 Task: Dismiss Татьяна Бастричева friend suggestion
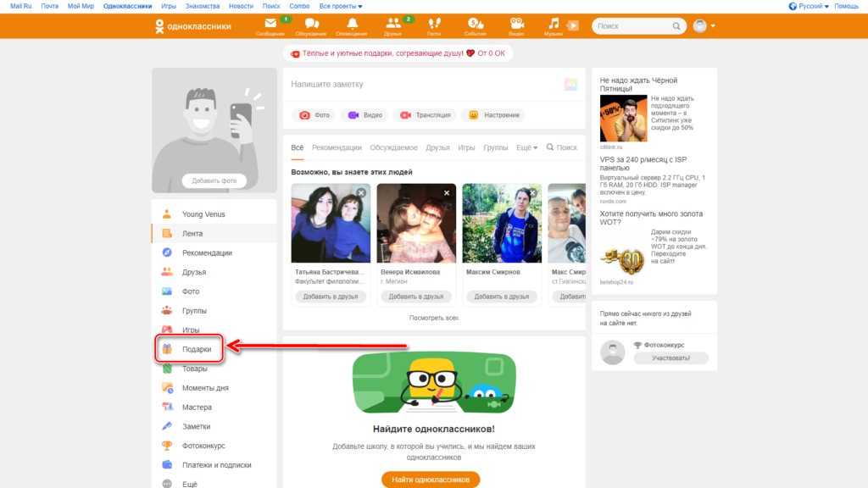click(361, 193)
